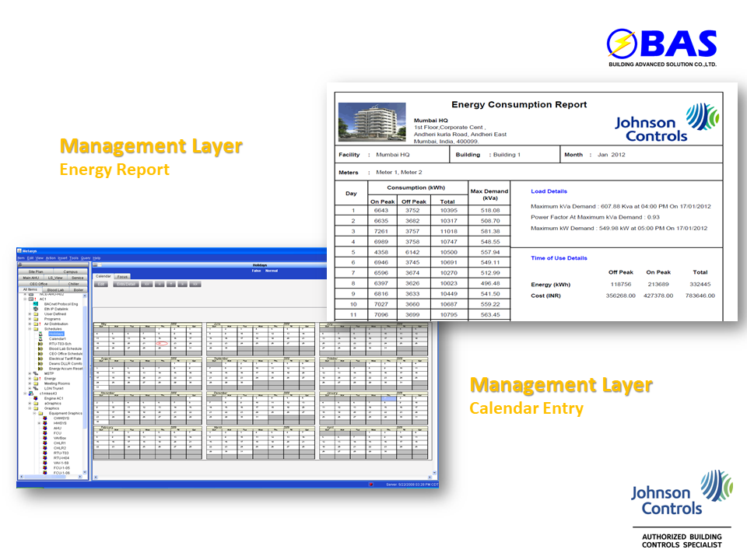Open the Help menu in Metasys
The height and width of the screenshot is (560, 747).
[x=96, y=258]
